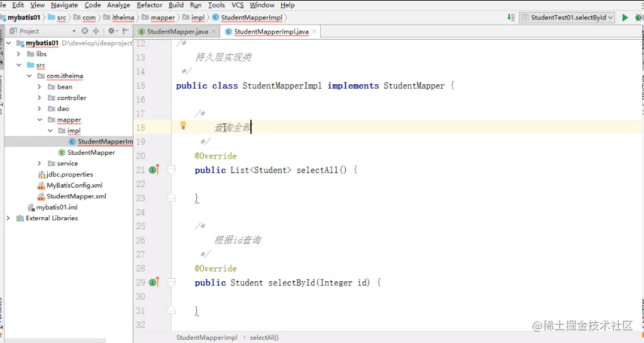Screen dimensions: 644x343
Task: Click fold end marker on line 23
Action: [x=172, y=198]
